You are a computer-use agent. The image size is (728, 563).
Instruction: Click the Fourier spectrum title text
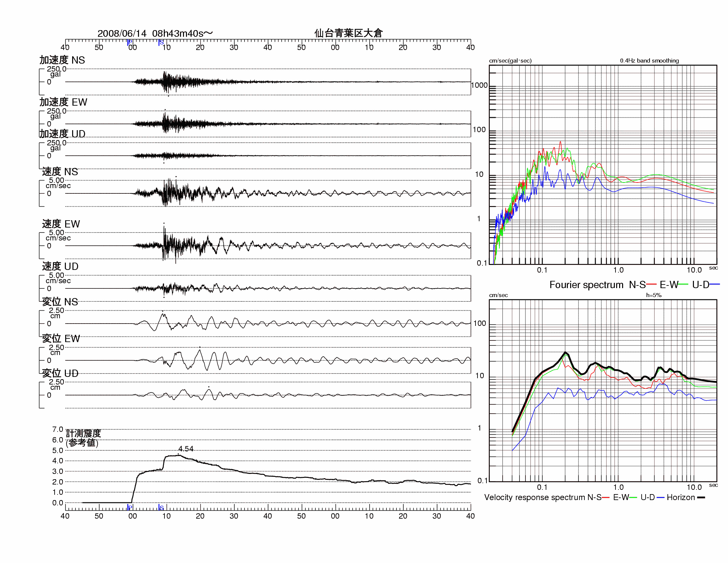(586, 284)
